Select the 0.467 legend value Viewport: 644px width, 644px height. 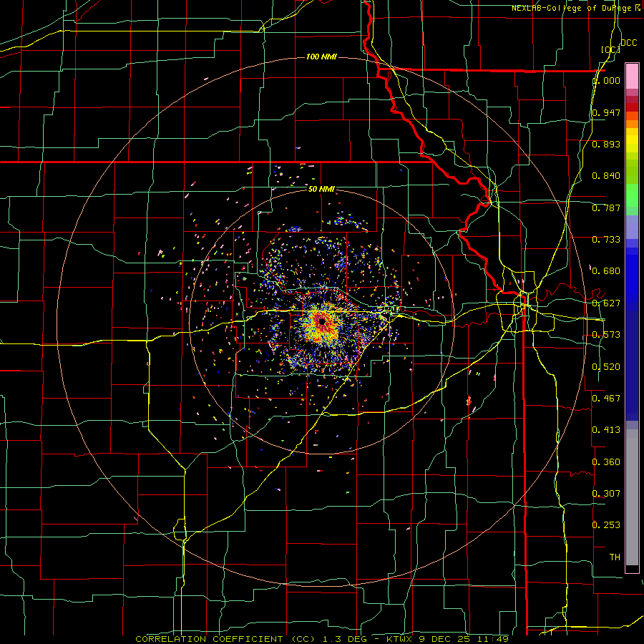(x=606, y=399)
